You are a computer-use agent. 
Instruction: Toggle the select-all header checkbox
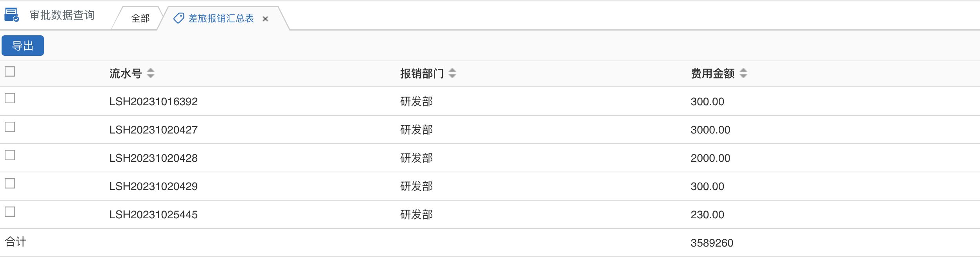[x=10, y=71]
